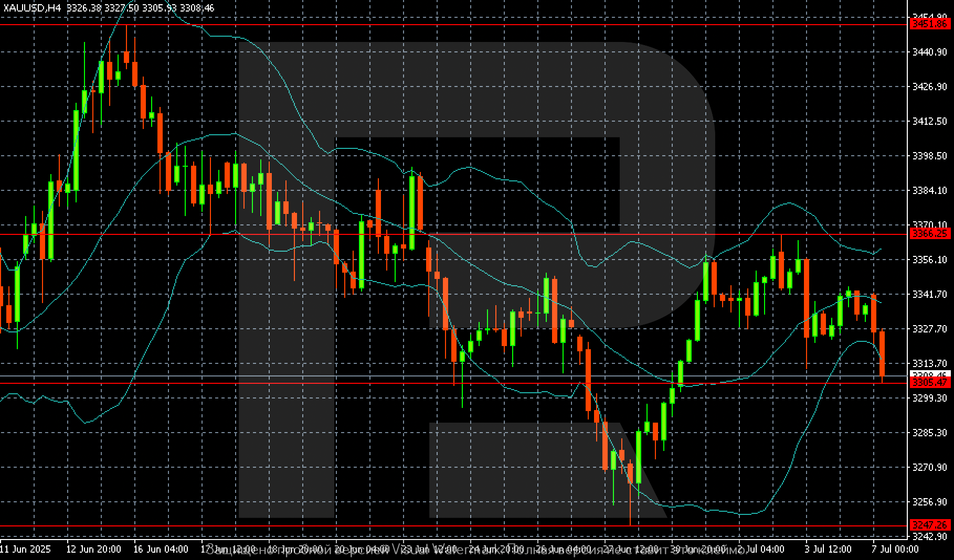Screen dimensions: 954x560
Task: Click the 3356.10 price axis label
Action: 929,260
